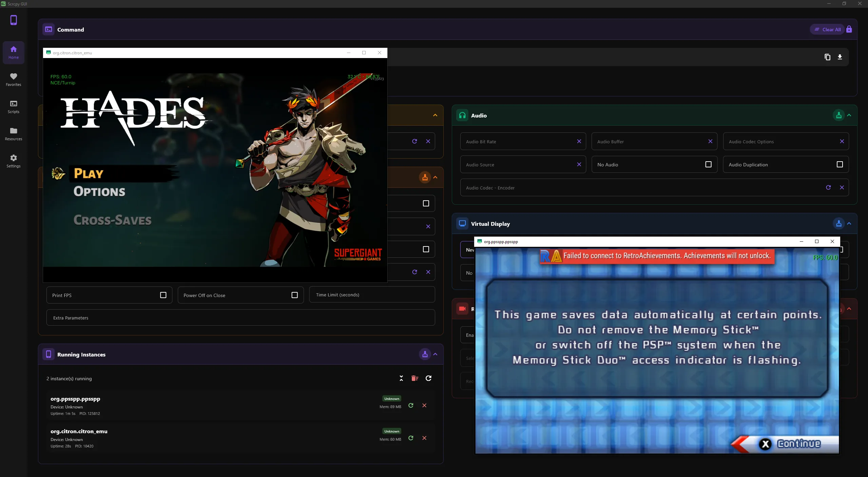
Task: Click into the Extra Parameters field
Action: coord(241,318)
